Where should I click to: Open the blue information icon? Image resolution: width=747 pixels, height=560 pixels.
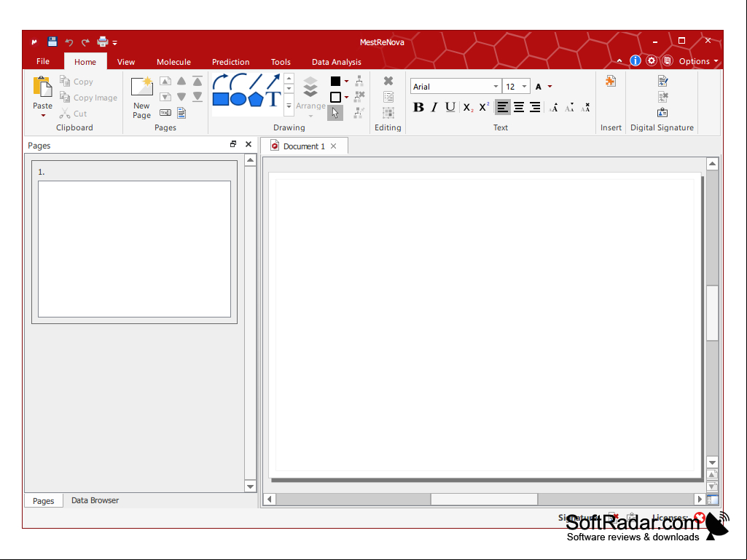(635, 61)
